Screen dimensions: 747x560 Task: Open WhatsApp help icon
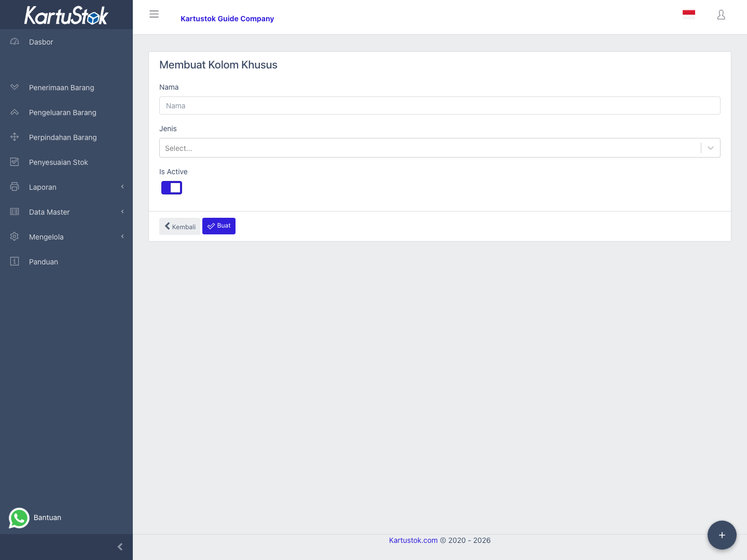pos(19,517)
